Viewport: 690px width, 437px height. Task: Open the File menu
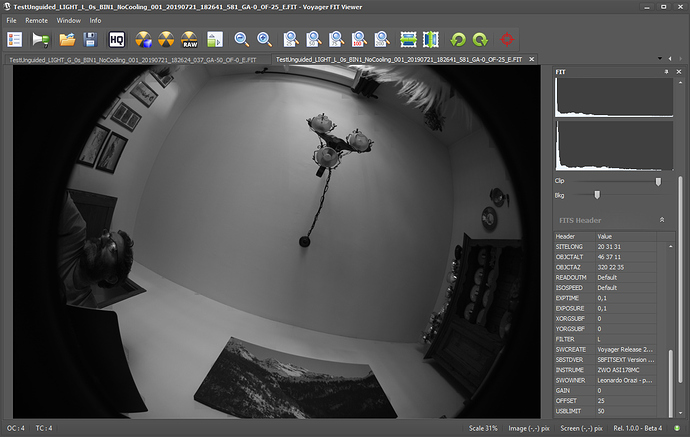pyautogui.click(x=11, y=20)
